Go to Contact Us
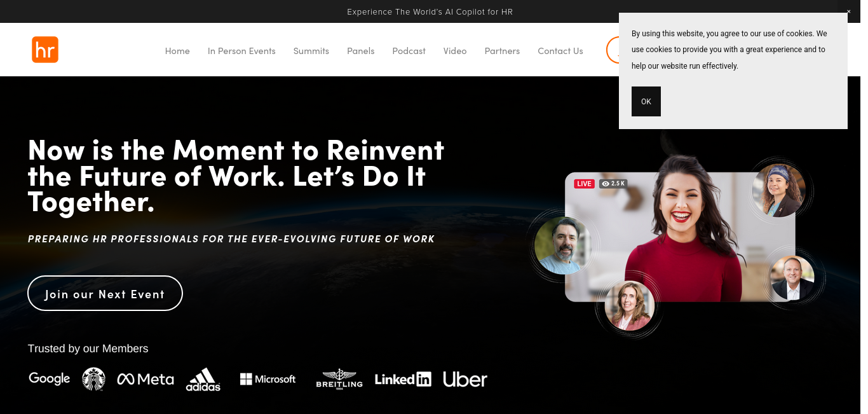This screenshot has width=868, height=414. click(x=560, y=51)
